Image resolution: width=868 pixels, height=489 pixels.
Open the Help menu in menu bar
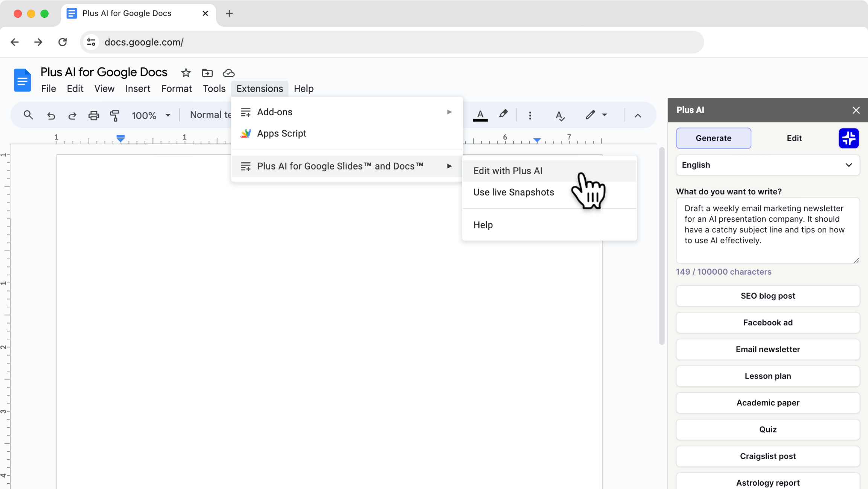tap(303, 89)
